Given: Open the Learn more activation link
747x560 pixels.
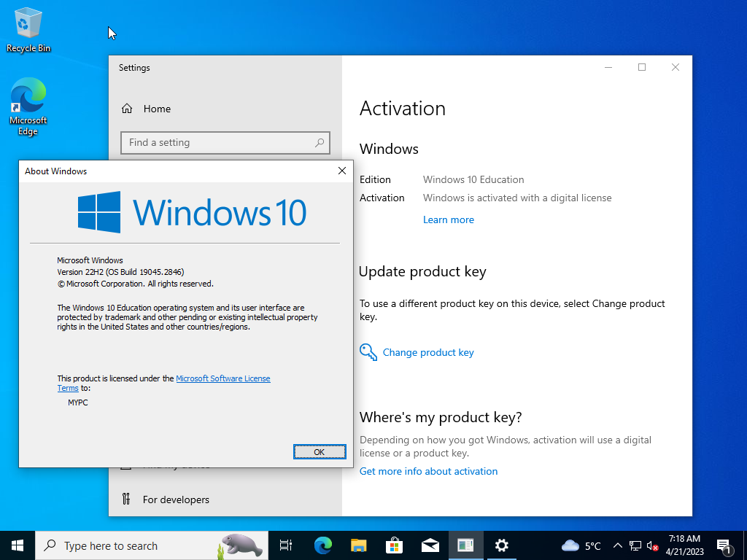Looking at the screenshot, I should coord(449,219).
